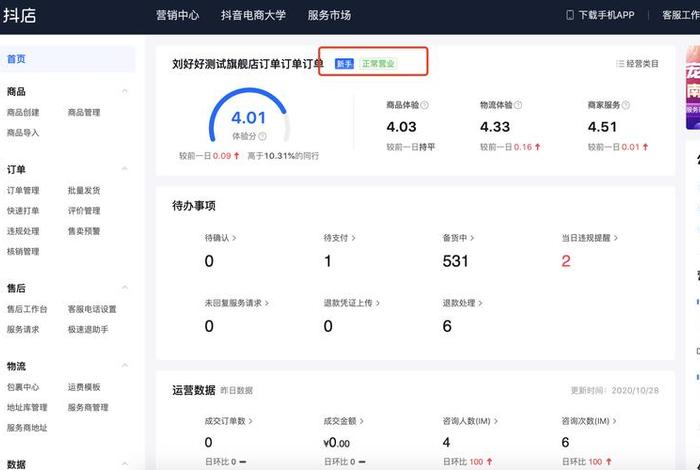Open 地址库管理
This screenshot has width=700, height=470.
click(x=27, y=407)
